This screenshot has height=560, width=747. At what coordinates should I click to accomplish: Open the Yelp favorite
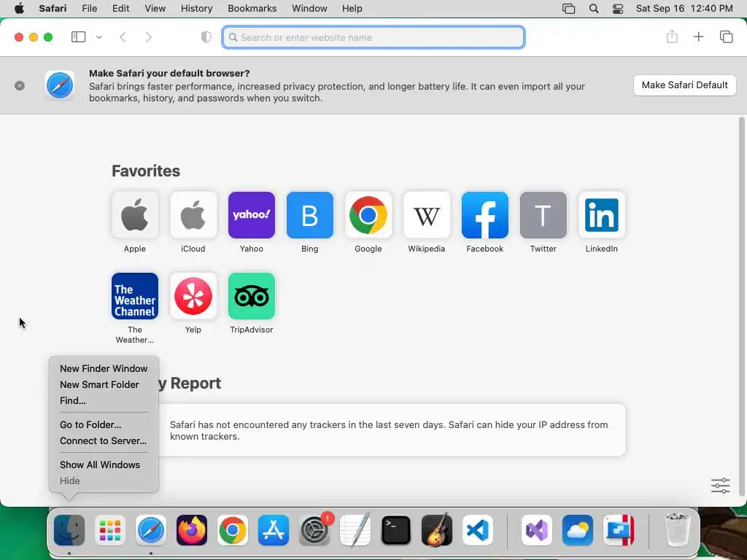193,296
